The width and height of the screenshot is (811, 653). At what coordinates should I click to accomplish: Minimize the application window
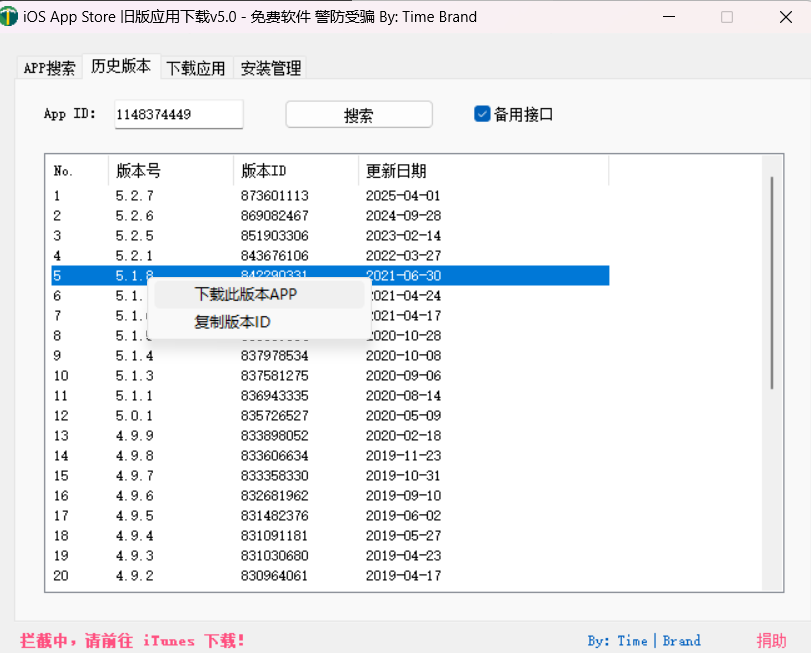[669, 17]
